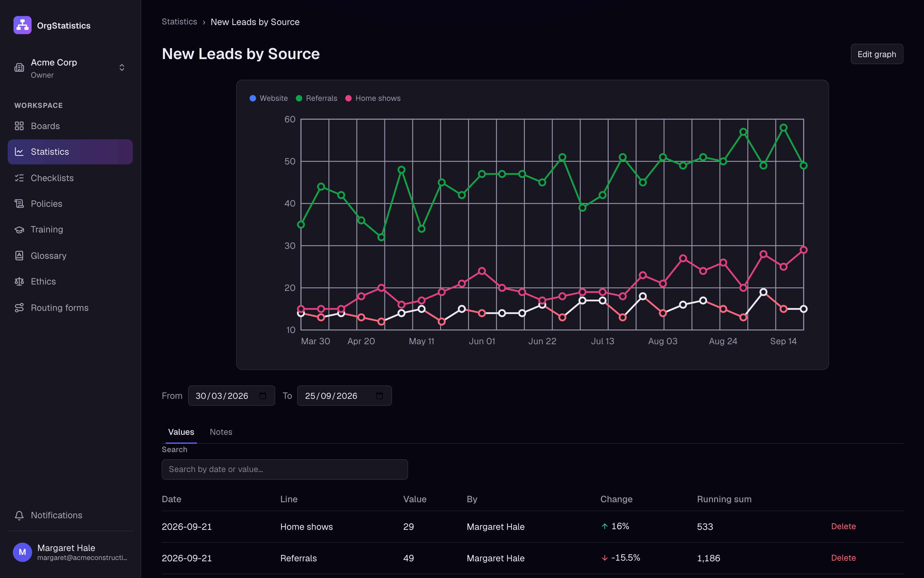
Task: Click the last Referrals point at Sep 21
Action: [x=803, y=165]
